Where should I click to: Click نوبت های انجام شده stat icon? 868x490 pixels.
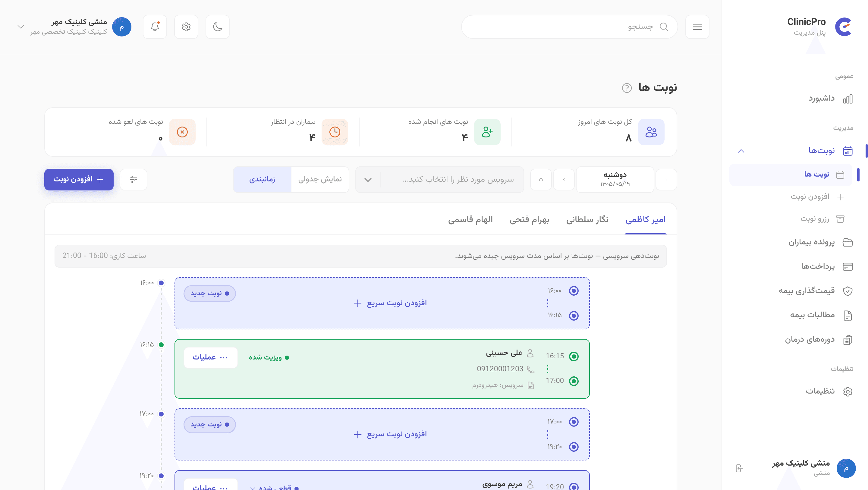[x=487, y=132]
